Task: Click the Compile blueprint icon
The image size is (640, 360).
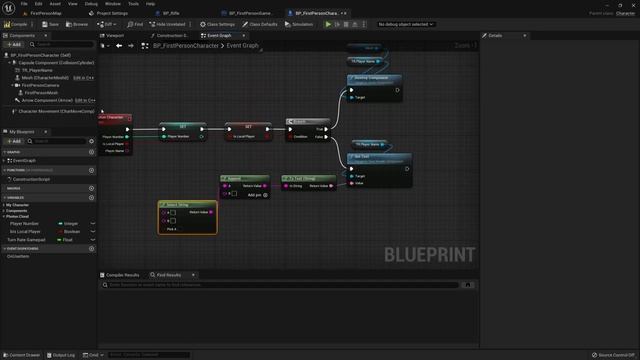Action: (7, 24)
